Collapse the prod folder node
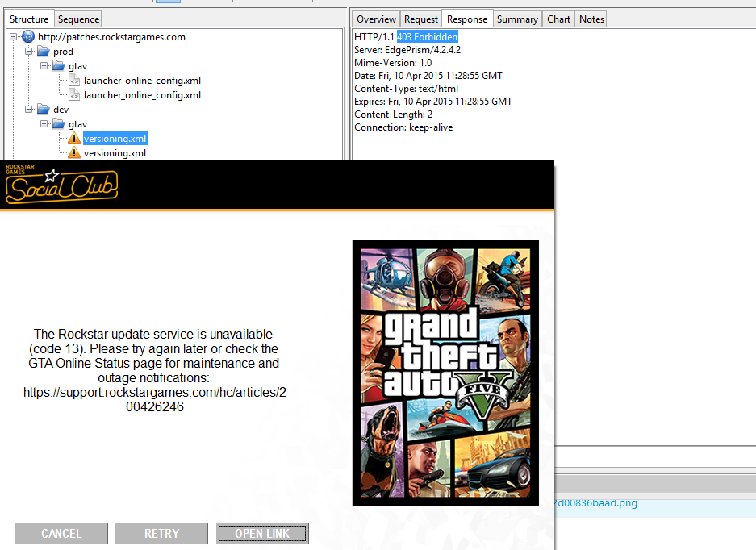 [28, 51]
